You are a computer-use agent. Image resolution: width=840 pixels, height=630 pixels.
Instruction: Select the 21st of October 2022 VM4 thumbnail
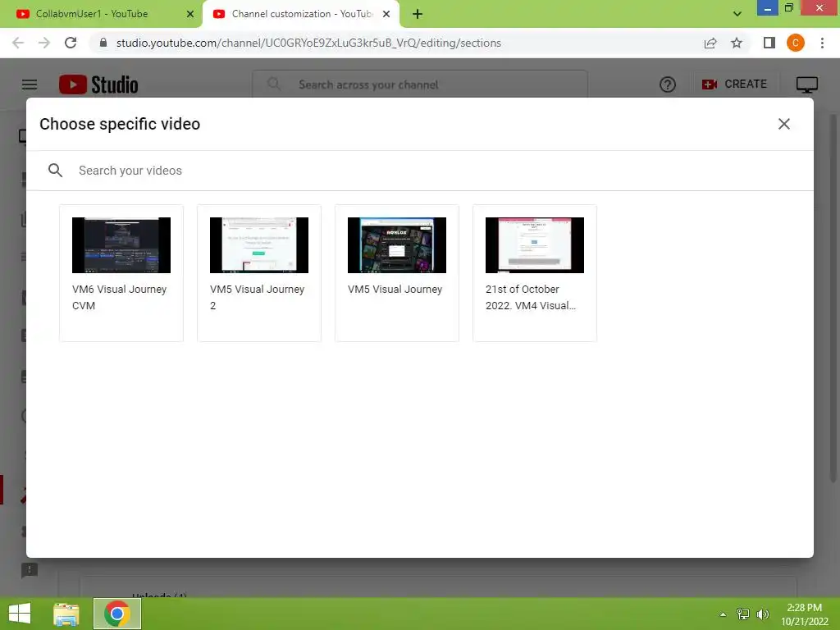(534, 244)
